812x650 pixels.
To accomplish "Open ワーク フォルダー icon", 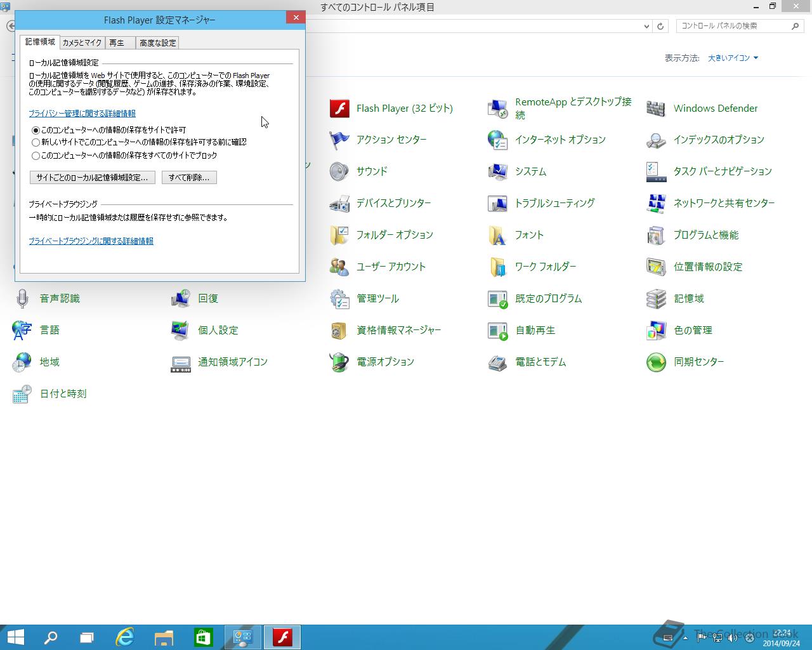I will (x=498, y=267).
